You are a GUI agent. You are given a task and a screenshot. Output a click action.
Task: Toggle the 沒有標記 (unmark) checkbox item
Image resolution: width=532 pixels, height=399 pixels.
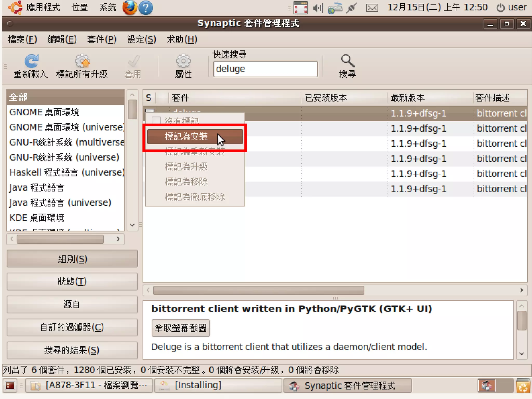156,121
